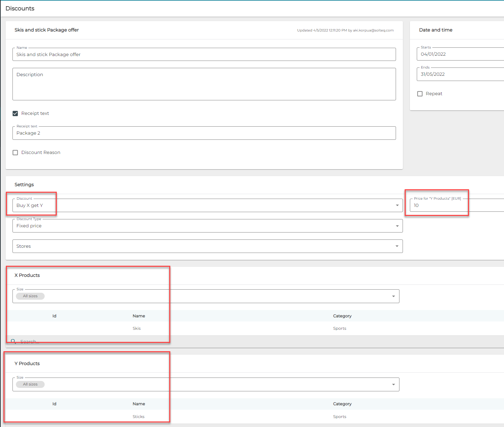Uncheck the Receipt text checkbox
504x427 pixels.
pos(15,113)
